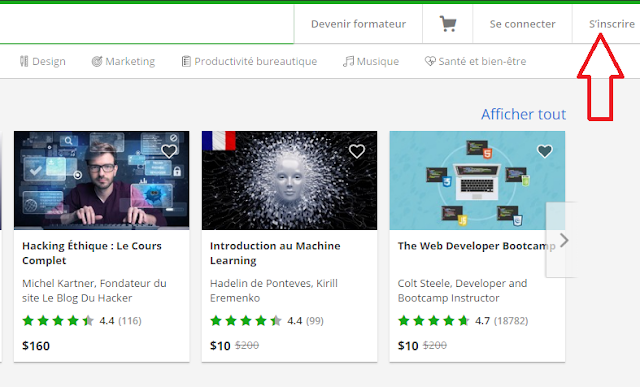
Task: Show next courses with carousel arrow
Action: 564,240
